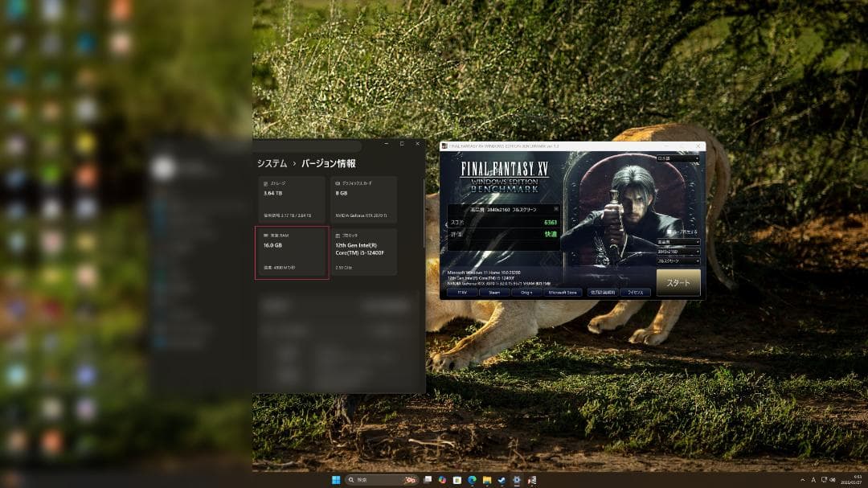Open the language dropdown set to 日本語
The width and height of the screenshot is (868, 488).
click(678, 159)
